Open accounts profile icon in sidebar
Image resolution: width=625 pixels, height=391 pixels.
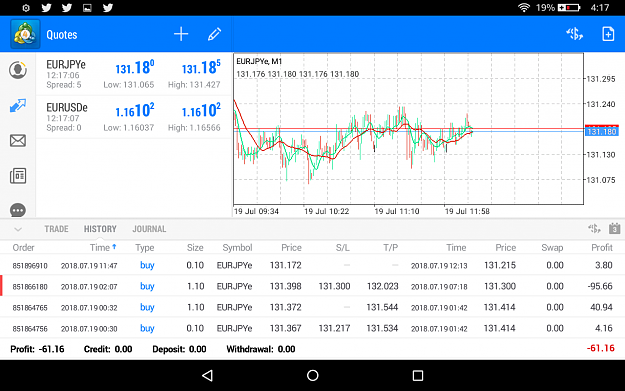[x=18, y=70]
